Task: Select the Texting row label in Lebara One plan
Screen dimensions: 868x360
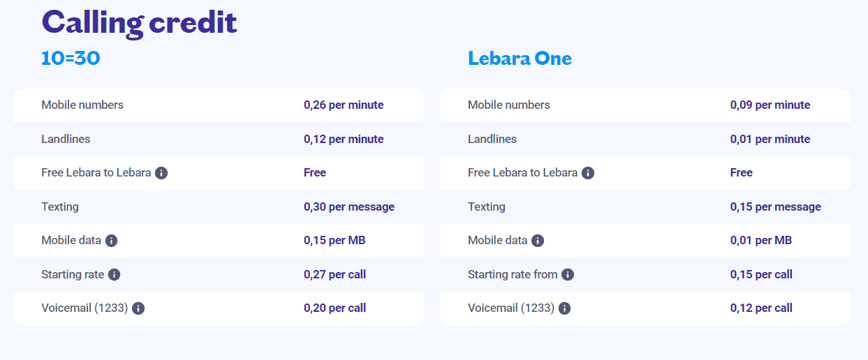Action: tap(487, 207)
